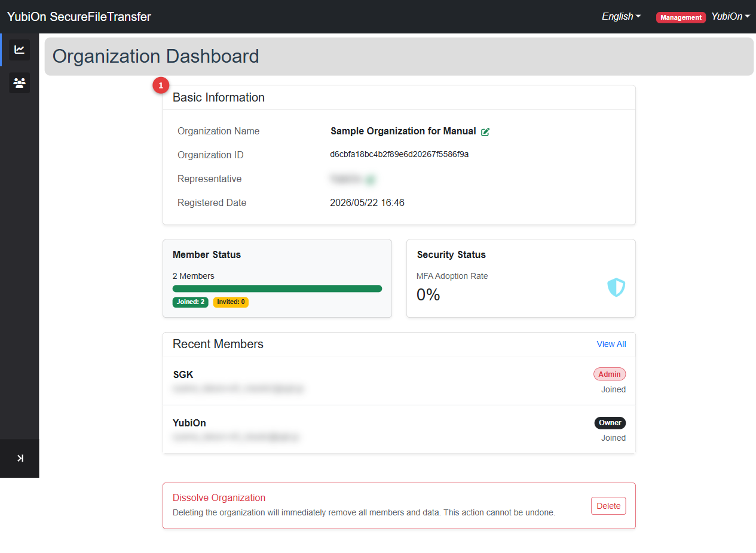Edit the organization name with pencil icon
The width and height of the screenshot is (756, 553).
(485, 131)
